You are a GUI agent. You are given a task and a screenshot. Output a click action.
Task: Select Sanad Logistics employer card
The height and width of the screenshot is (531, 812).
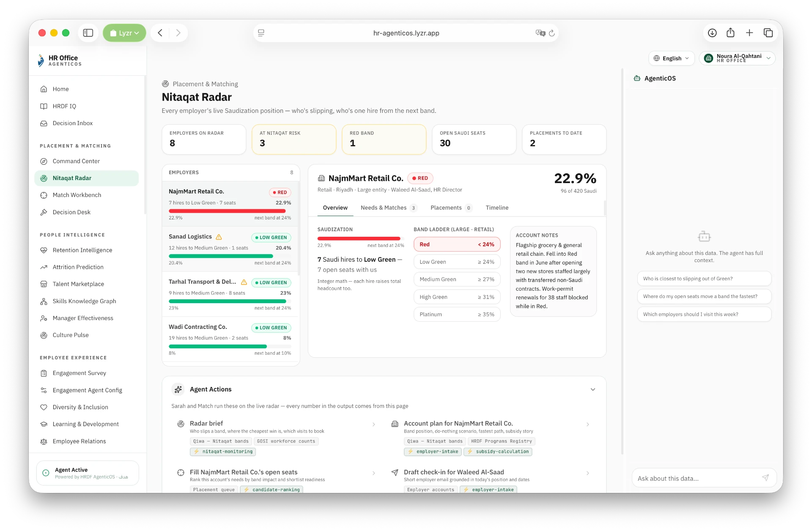(x=230, y=249)
